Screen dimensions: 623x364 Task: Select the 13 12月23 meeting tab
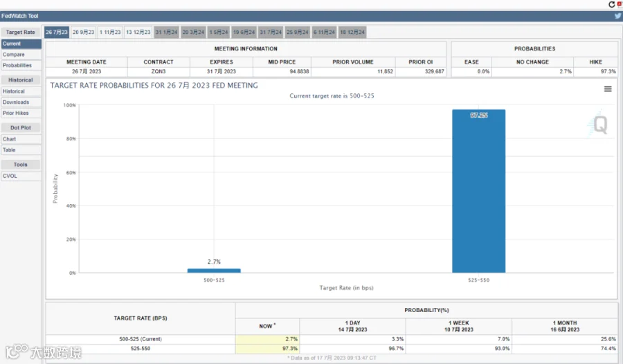[138, 33]
